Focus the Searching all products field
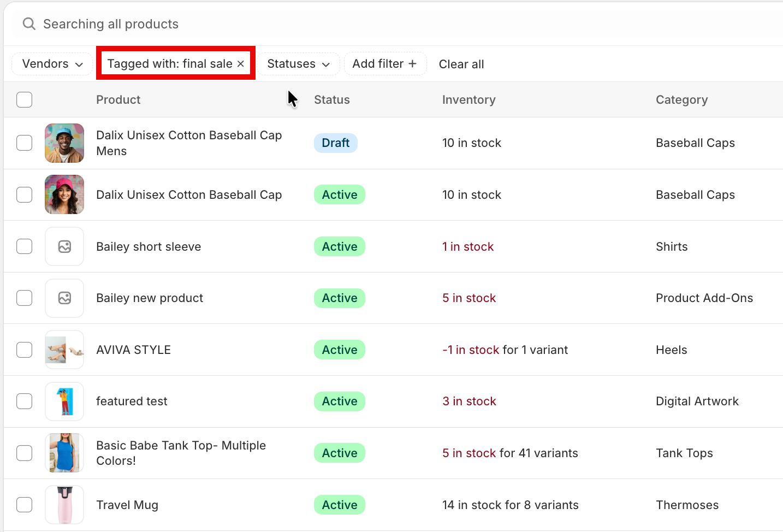Screen dimensions: 783x532 tap(328, 24)
